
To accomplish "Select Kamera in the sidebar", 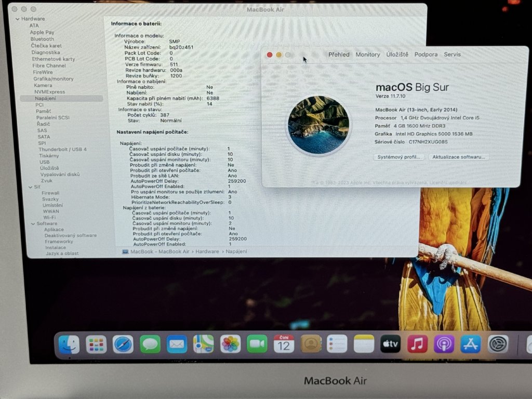I will (x=43, y=86).
